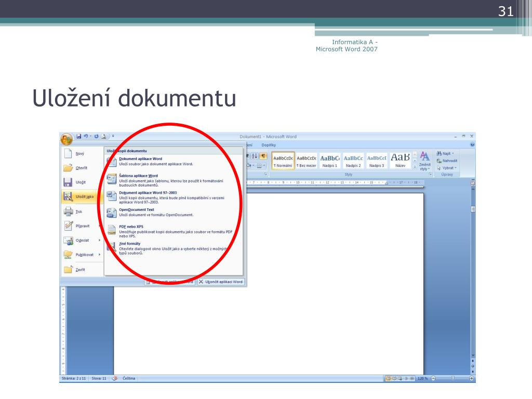The image size is (532, 399).
Task: Click the Undo icon in Quick Access toolbar
Action: point(86,137)
